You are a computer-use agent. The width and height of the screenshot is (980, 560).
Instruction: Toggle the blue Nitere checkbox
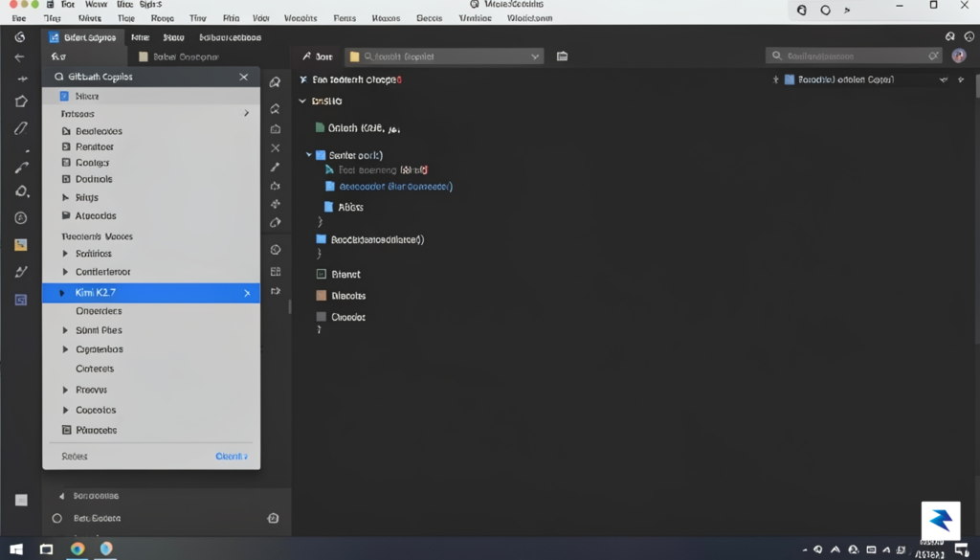tap(64, 97)
